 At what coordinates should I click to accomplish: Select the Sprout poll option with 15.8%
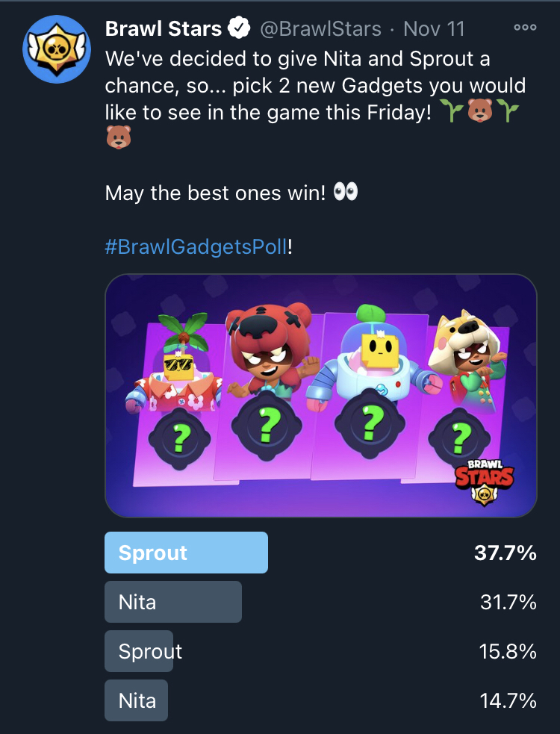(x=150, y=651)
